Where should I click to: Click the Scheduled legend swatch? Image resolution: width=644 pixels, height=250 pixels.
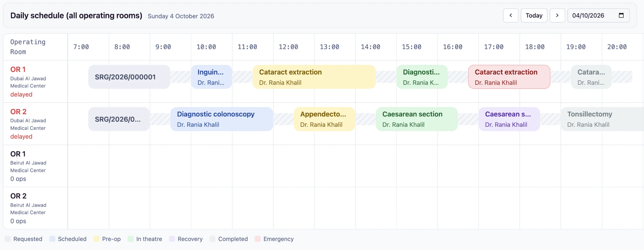[52, 239]
